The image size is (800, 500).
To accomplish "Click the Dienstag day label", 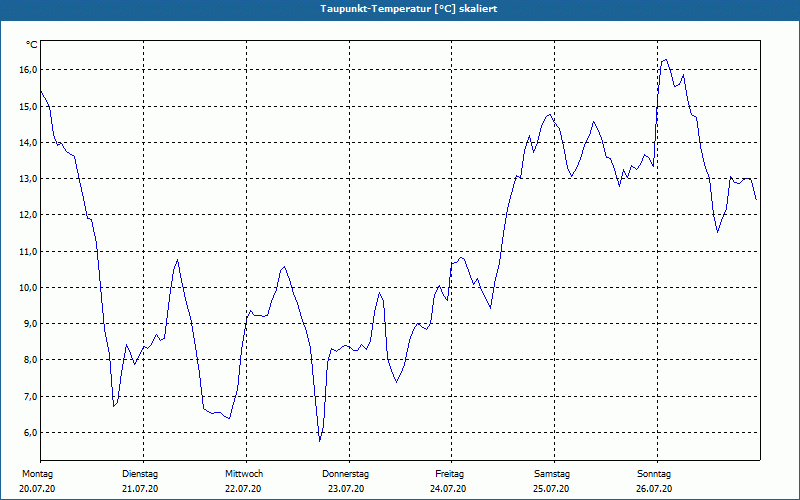I will click(x=140, y=474).
